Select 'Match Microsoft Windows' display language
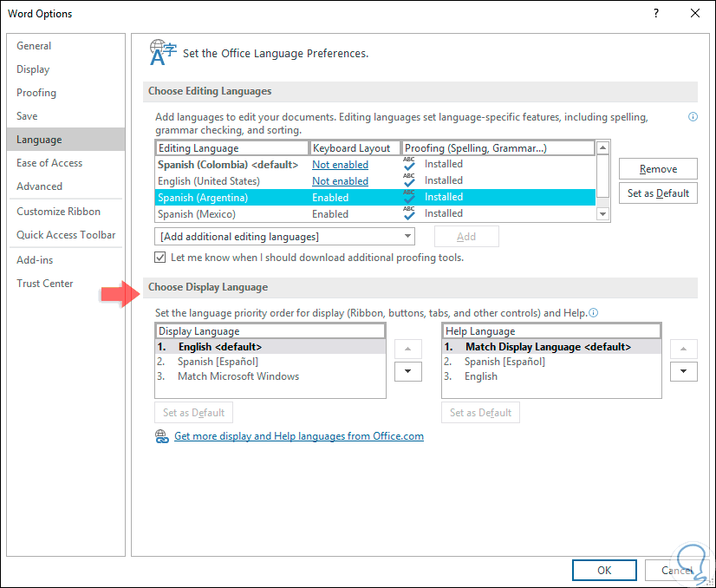 pos(270,376)
